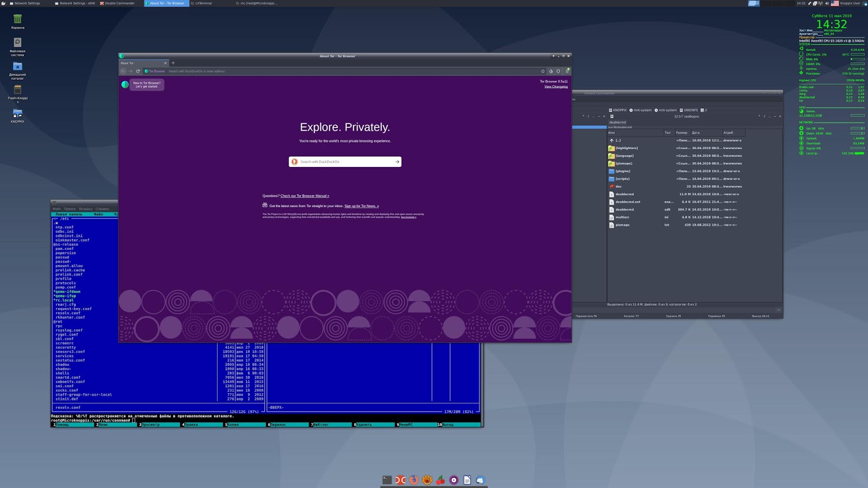
Task: Open the Вкладки menu in the mc terminal
Action: tap(86, 209)
